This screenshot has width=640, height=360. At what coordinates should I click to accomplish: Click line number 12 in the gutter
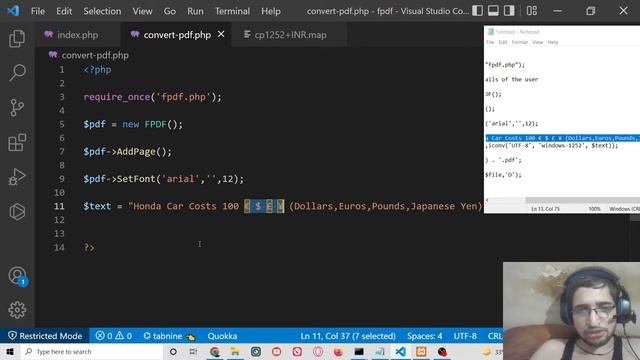pos(59,220)
